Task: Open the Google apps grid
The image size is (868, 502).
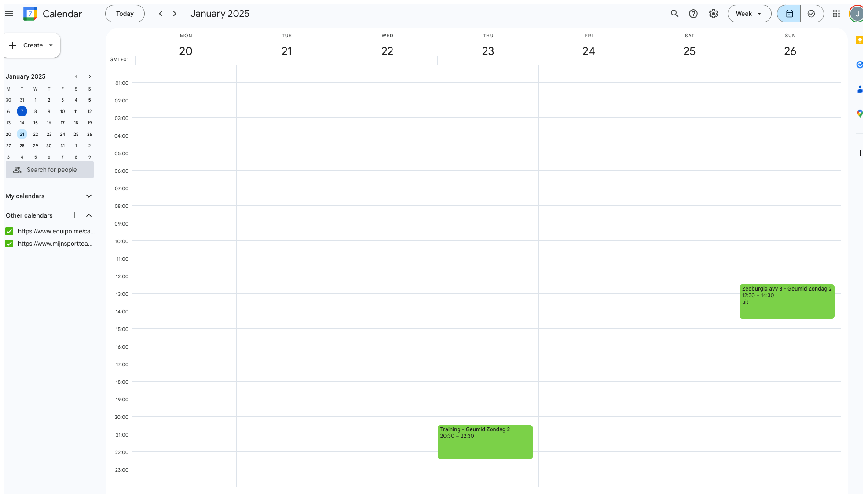Action: (x=836, y=14)
